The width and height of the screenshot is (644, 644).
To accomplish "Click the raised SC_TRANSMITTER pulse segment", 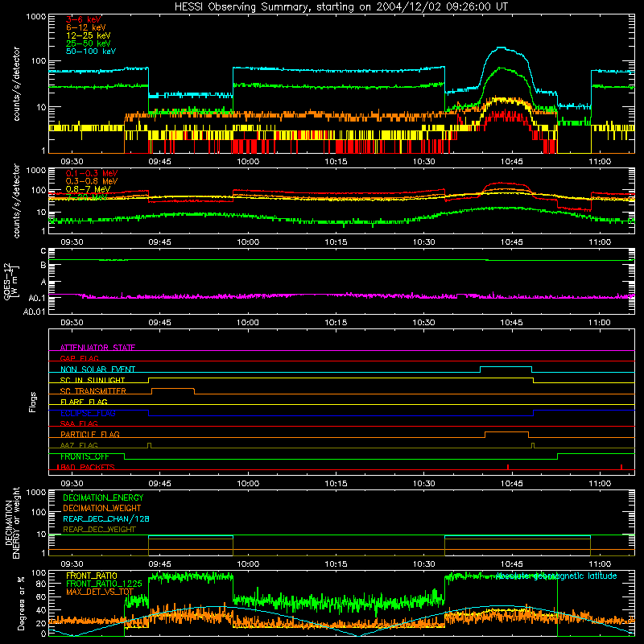I will 173,389.
